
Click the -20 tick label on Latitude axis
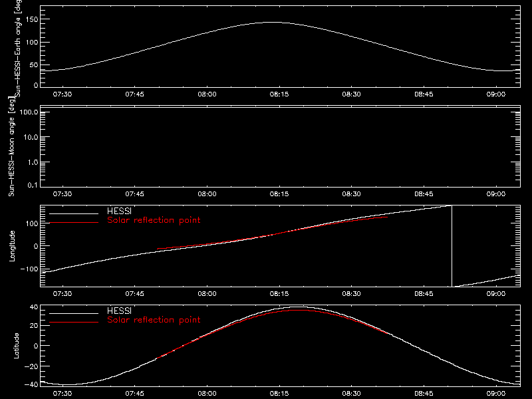click(31, 366)
